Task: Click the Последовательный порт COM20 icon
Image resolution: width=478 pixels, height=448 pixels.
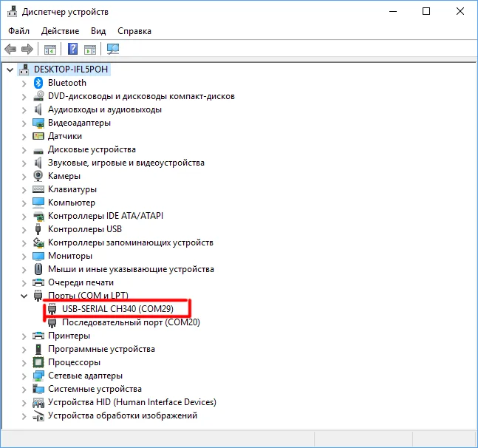Action: coord(52,322)
